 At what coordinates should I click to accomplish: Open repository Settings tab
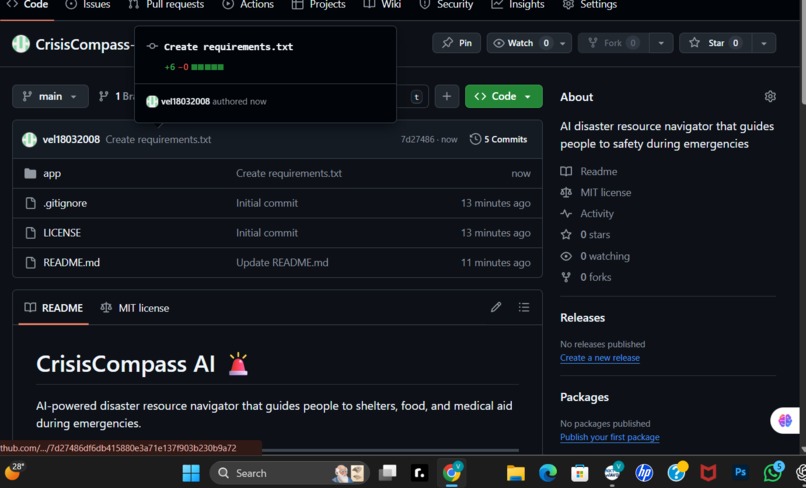(x=589, y=5)
